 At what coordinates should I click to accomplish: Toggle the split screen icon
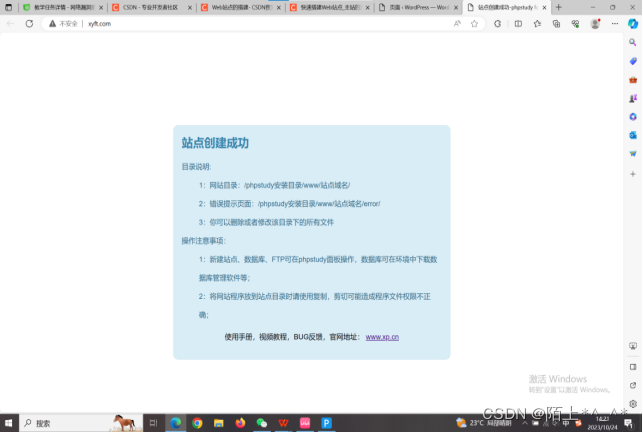point(518,24)
